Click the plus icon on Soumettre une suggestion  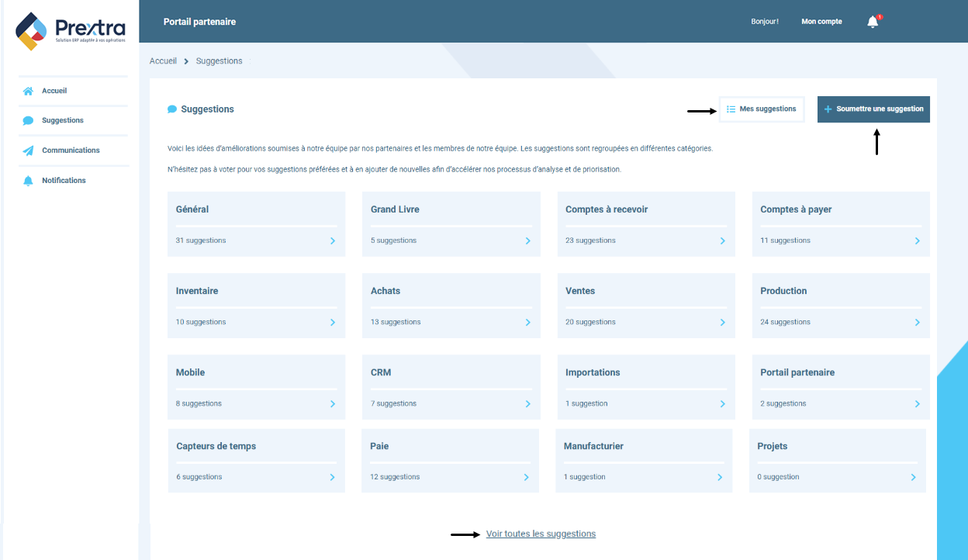click(x=828, y=109)
